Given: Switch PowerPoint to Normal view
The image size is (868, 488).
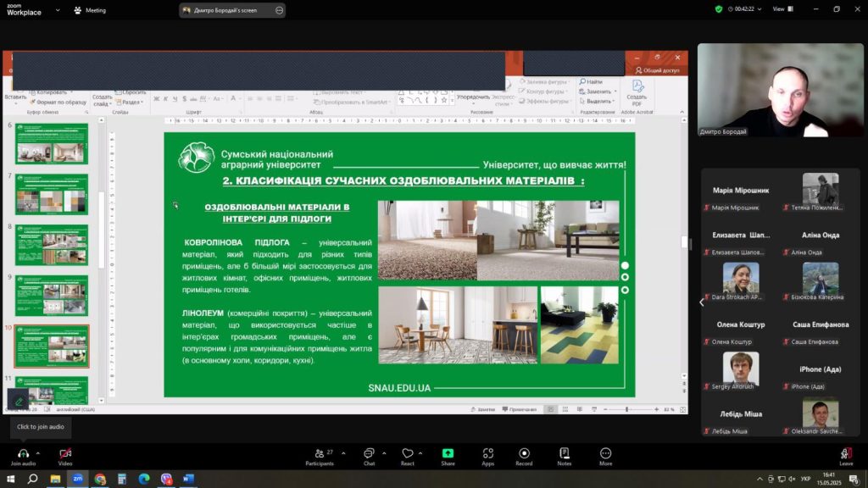Looking at the screenshot, I should pos(551,409).
